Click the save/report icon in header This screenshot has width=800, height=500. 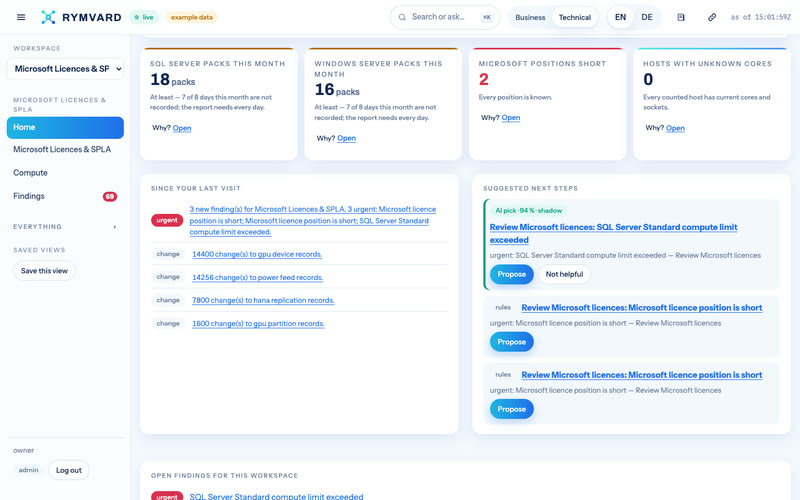pyautogui.click(x=681, y=17)
